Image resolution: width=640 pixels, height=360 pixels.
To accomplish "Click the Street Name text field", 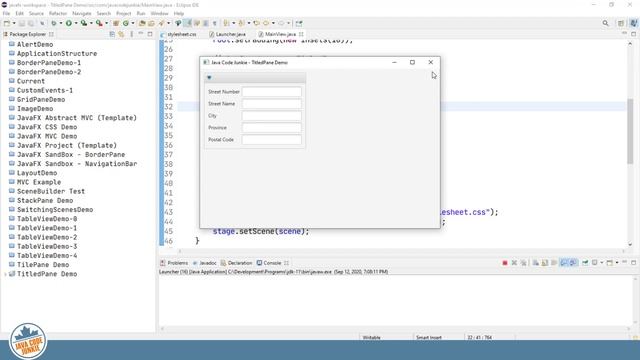I will click(x=272, y=104).
